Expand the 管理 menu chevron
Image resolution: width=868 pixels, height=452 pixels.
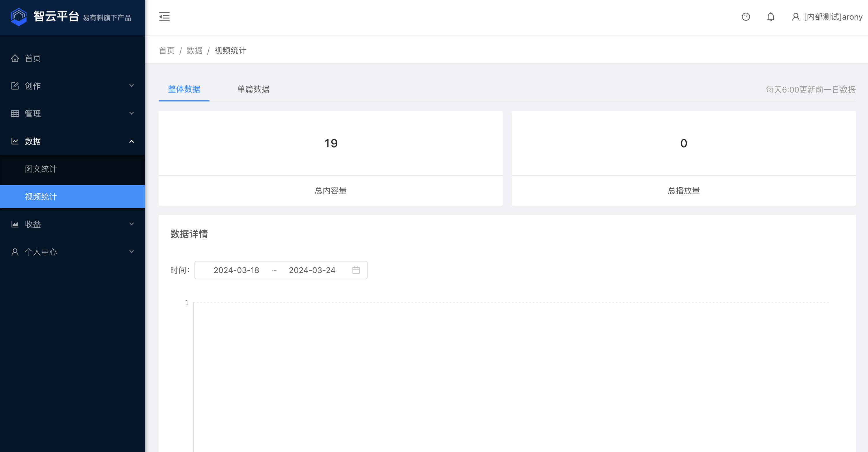pyautogui.click(x=132, y=113)
